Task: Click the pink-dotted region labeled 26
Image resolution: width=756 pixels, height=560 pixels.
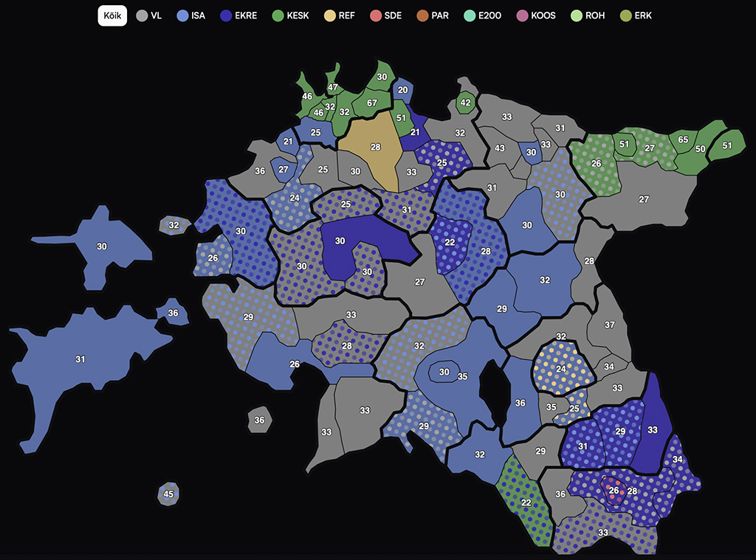Action: tap(614, 490)
